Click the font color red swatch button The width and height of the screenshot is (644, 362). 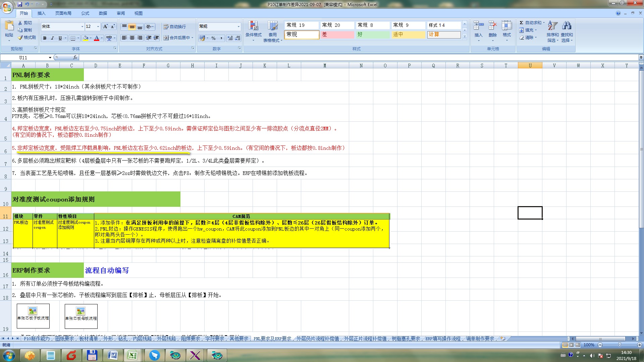pos(97,38)
